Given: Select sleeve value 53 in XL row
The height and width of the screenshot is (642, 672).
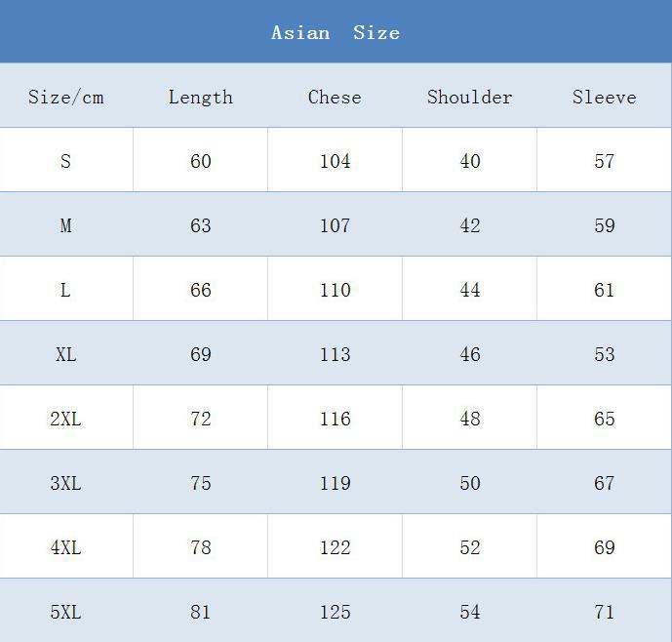Looking at the screenshot, I should (x=604, y=354).
